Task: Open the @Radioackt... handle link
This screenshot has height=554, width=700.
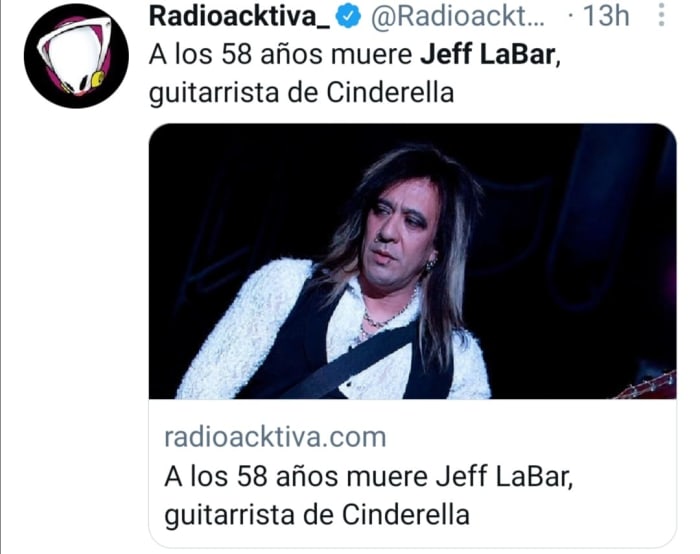Action: click(x=458, y=16)
